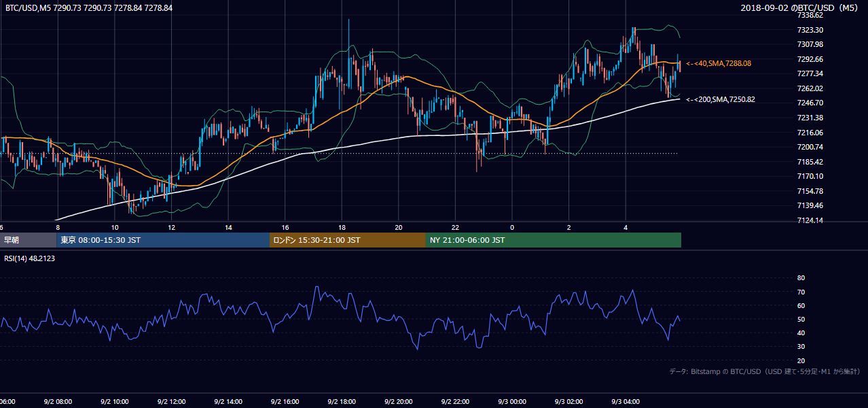The height and width of the screenshot is (408, 868).
Task: Click hour 16 on the price chart axis
Action: (285, 228)
